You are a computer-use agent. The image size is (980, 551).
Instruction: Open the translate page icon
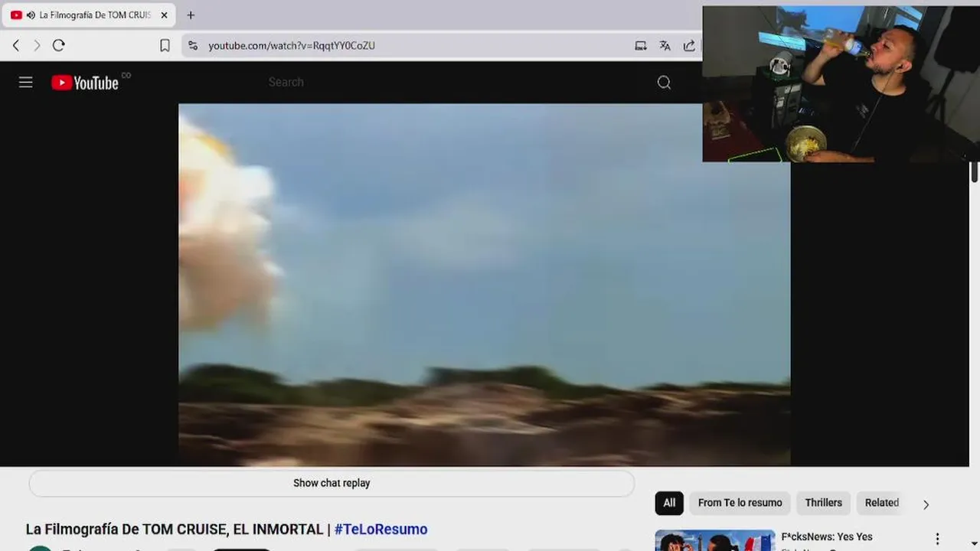tap(665, 46)
